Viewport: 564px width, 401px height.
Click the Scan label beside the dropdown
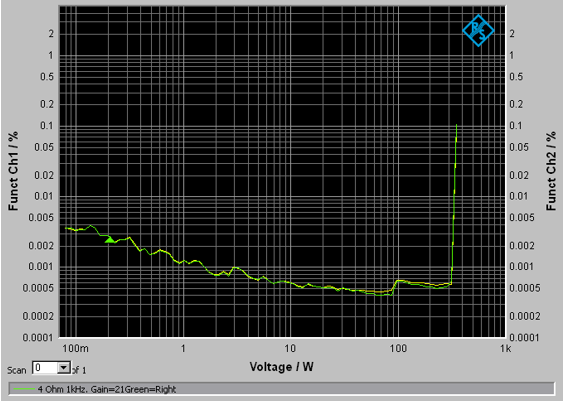(17, 370)
